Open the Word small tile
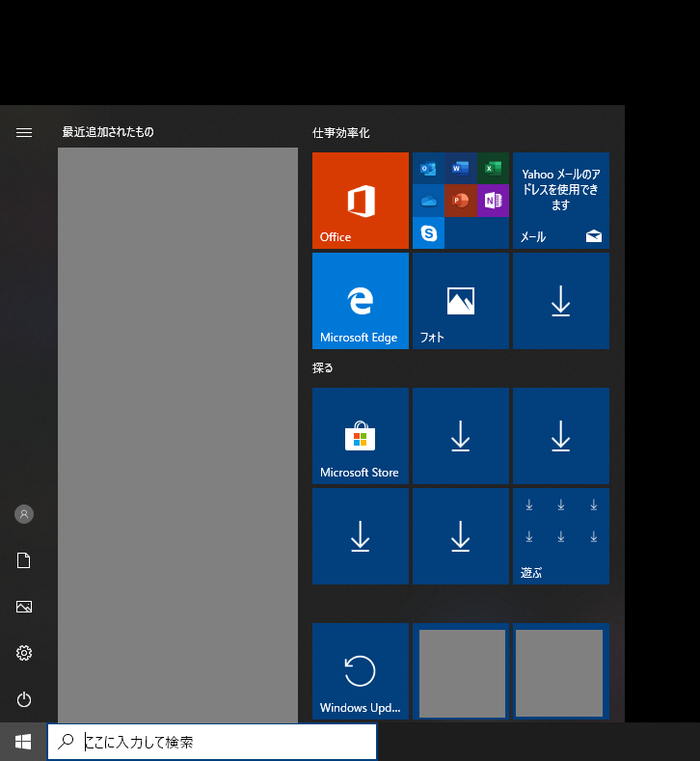The image size is (700, 761). coord(461,169)
